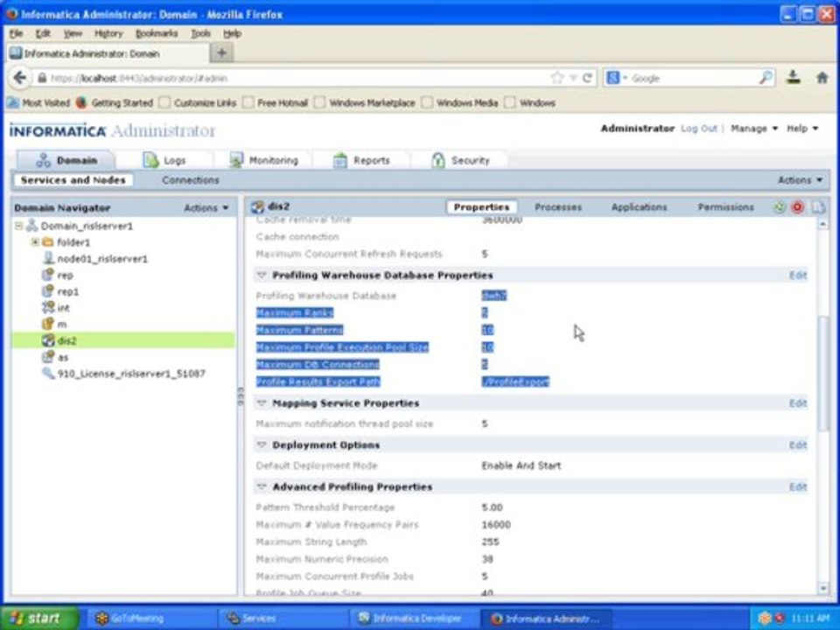Select the rep repository service icon
Viewport: 840px width, 630px height.
point(48,275)
